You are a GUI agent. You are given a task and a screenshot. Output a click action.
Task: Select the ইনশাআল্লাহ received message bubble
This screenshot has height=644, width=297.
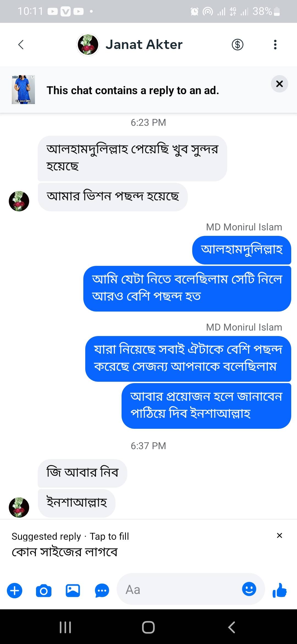[x=76, y=503]
